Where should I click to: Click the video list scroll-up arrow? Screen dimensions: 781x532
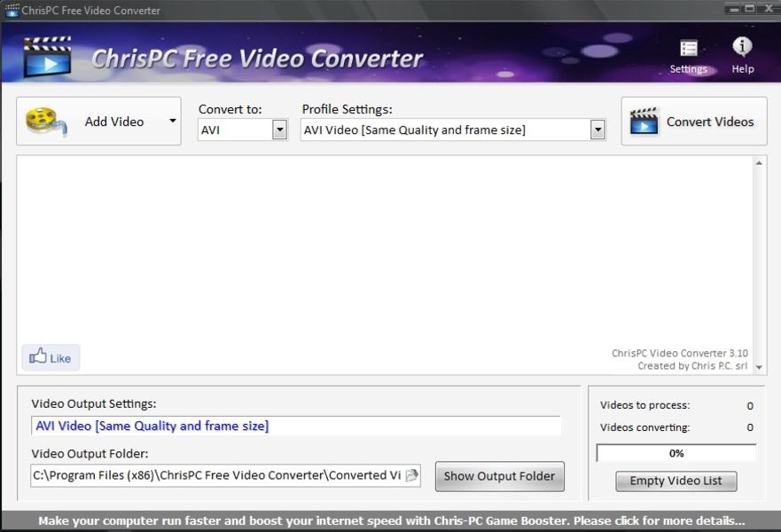[759, 163]
